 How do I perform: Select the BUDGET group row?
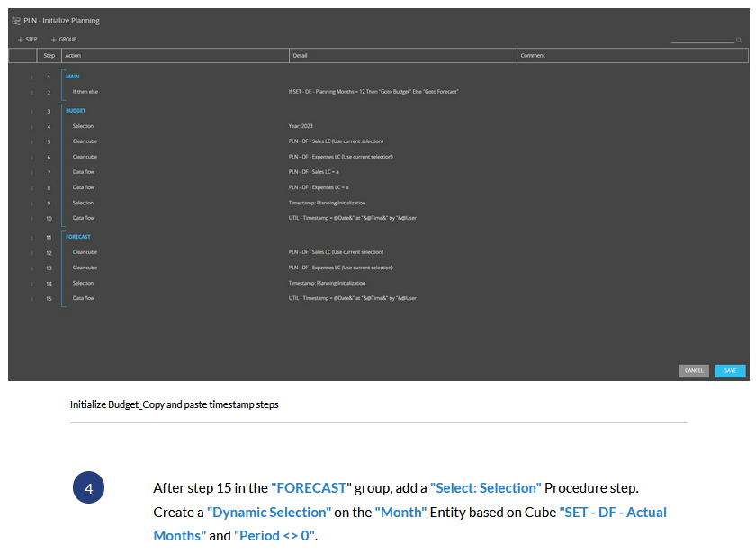tap(76, 111)
